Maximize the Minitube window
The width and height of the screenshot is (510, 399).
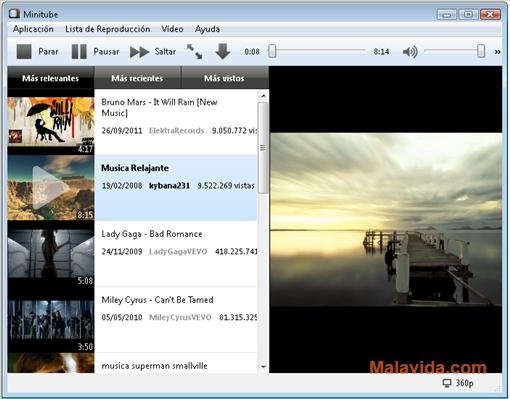(468, 15)
